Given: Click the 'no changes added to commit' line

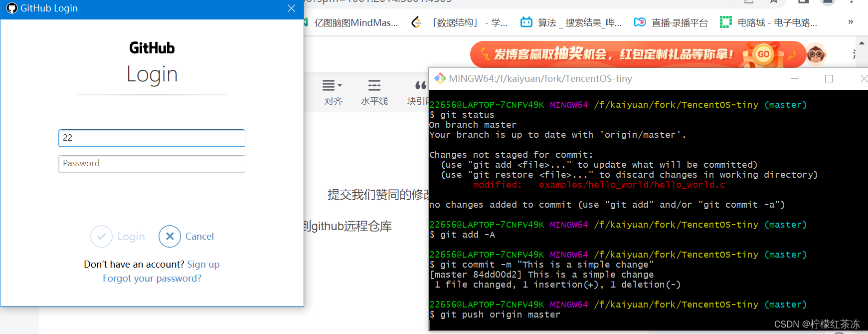Looking at the screenshot, I should pyautogui.click(x=607, y=205).
